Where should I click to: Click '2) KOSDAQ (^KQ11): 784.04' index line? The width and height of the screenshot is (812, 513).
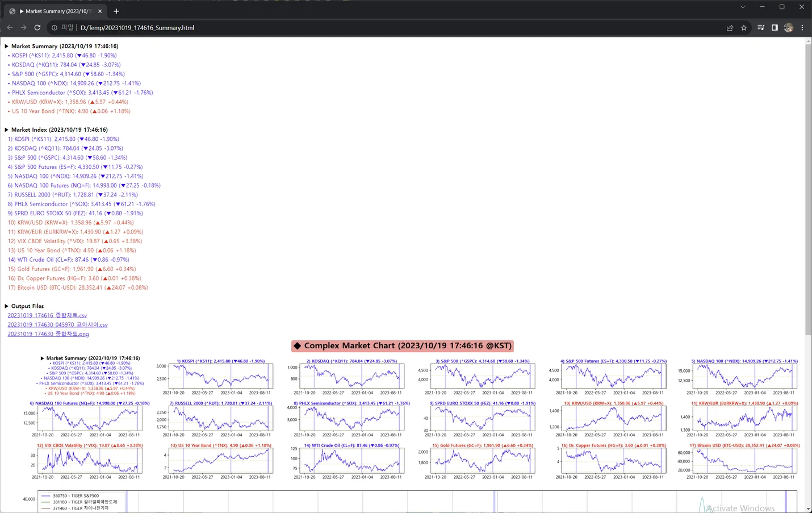coord(65,148)
